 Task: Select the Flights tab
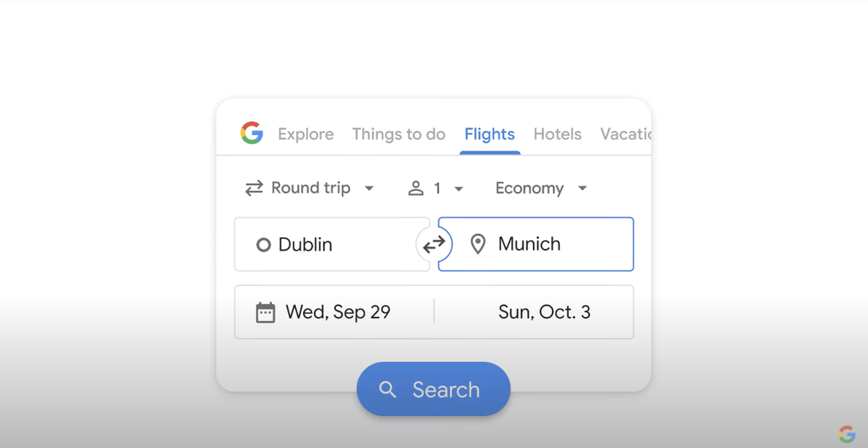click(x=490, y=134)
